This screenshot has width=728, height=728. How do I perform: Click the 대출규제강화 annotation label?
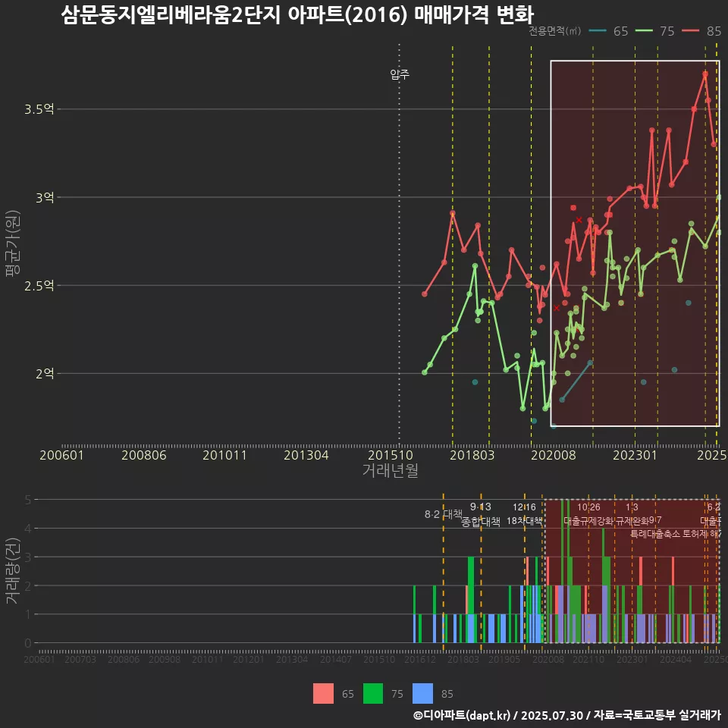pyautogui.click(x=588, y=521)
